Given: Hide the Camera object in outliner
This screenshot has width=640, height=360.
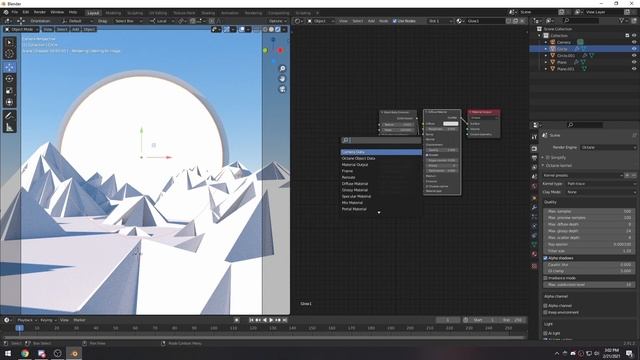Looking at the screenshot, I should [634, 42].
